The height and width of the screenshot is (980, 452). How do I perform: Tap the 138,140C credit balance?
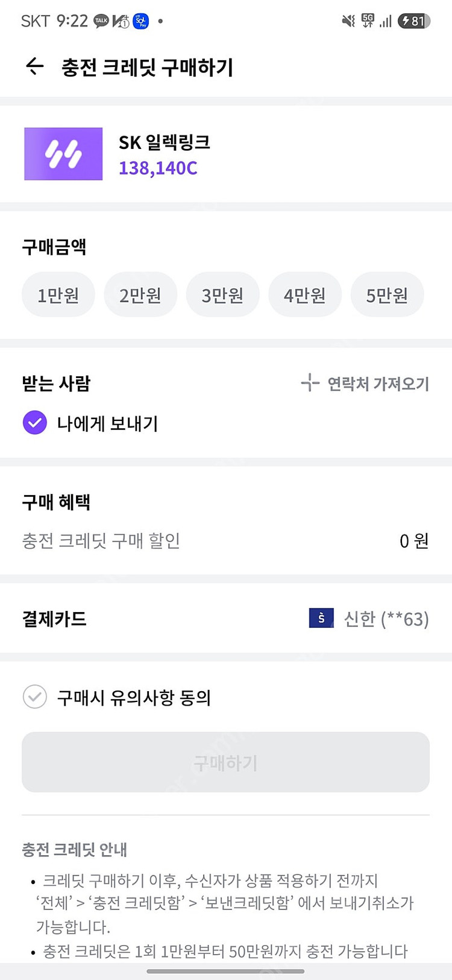pyautogui.click(x=158, y=168)
